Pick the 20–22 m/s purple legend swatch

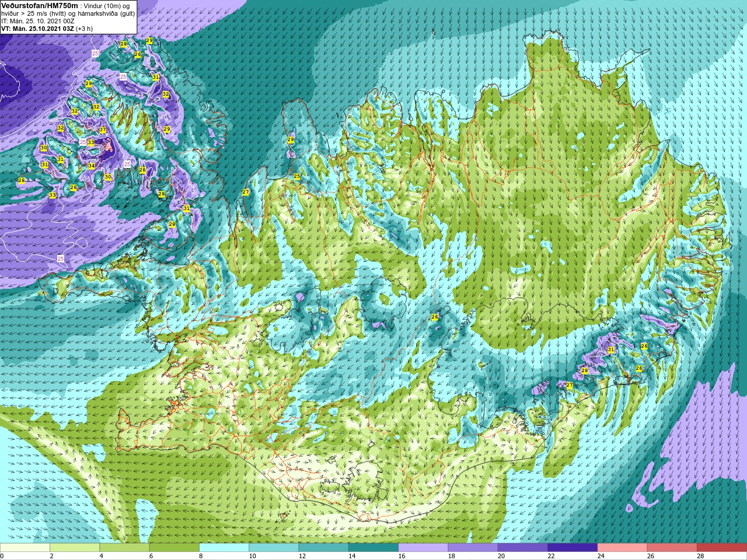523,548
